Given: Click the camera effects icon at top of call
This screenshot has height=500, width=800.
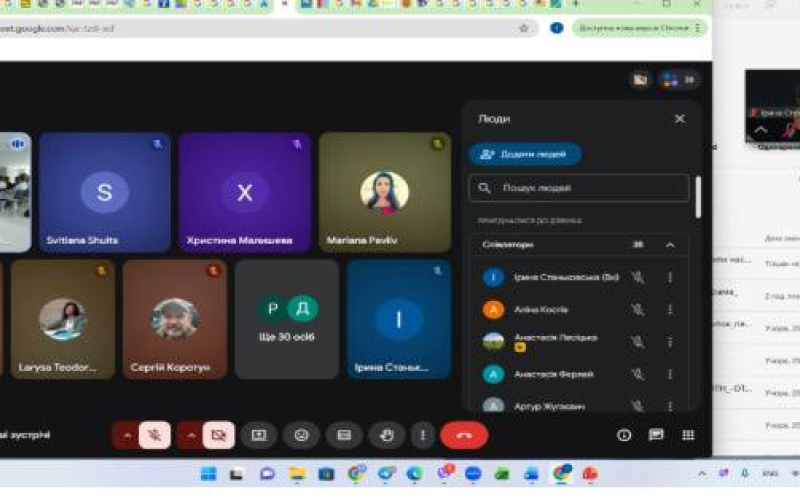Looking at the screenshot, I should [640, 80].
